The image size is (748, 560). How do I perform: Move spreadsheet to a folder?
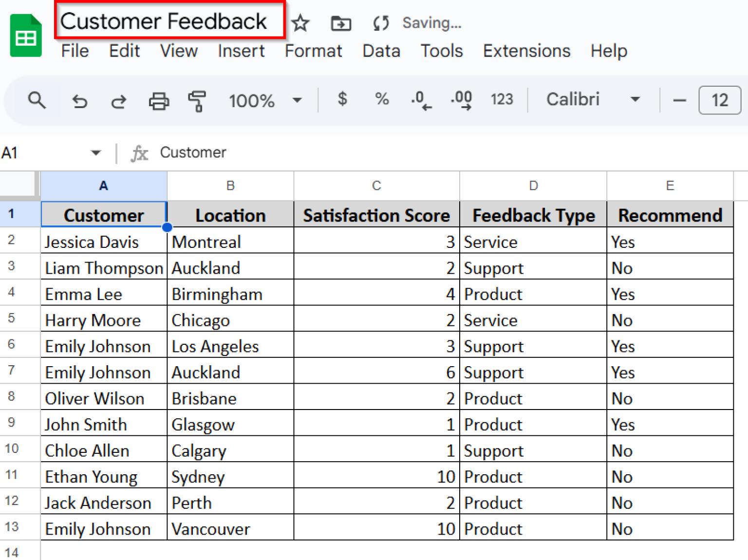pos(340,23)
